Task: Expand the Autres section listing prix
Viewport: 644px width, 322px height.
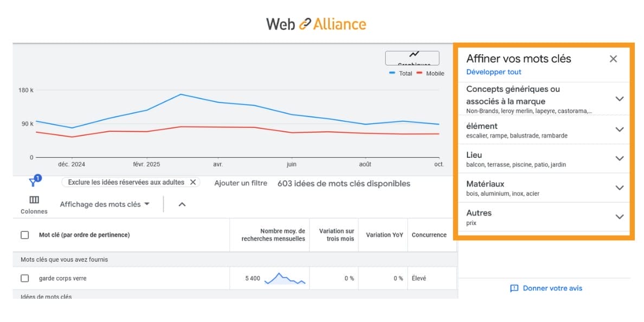Action: tap(619, 216)
